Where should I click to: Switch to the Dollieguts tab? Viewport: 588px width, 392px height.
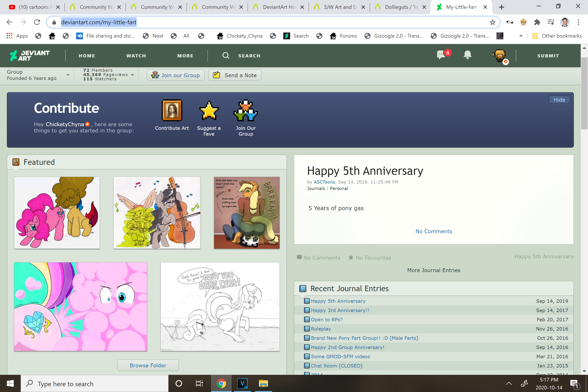pos(400,7)
